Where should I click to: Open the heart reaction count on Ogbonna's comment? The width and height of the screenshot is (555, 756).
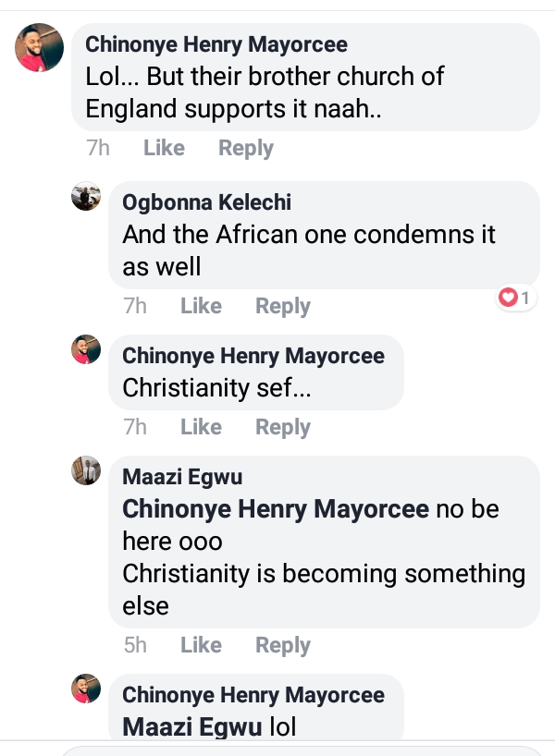click(514, 298)
